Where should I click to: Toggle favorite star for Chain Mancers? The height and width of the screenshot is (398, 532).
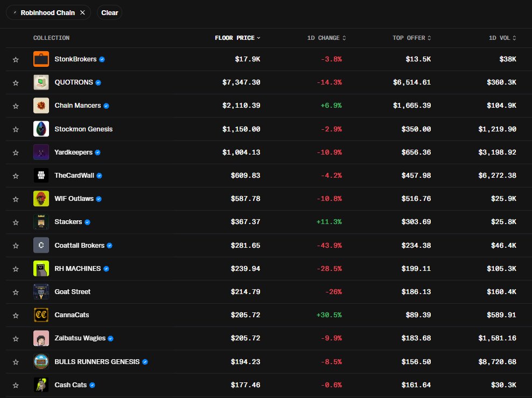[16, 106]
